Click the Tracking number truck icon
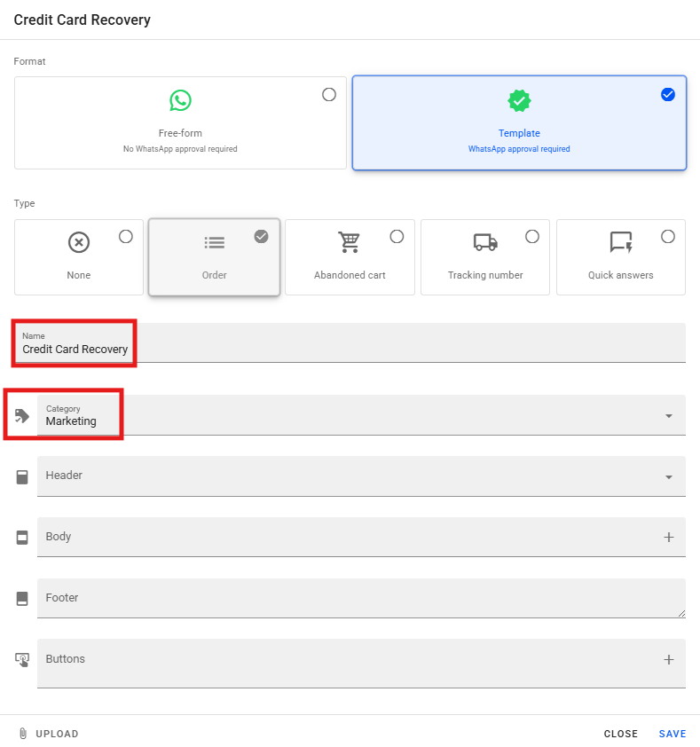Image resolution: width=700 pixels, height=747 pixels. click(485, 242)
